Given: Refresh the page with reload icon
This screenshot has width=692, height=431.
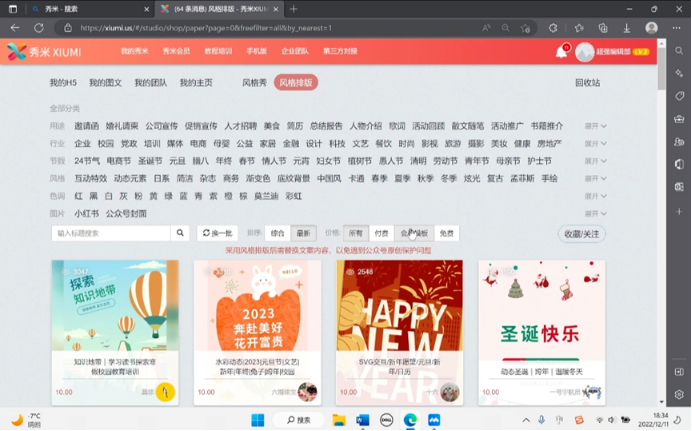Looking at the screenshot, I should click(38, 29).
